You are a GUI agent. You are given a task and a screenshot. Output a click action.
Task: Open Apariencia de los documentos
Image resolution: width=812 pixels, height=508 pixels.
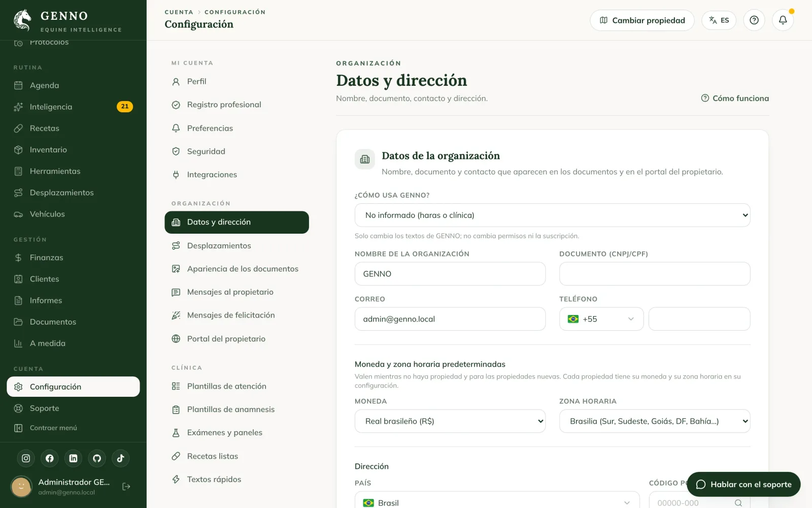tap(236, 269)
